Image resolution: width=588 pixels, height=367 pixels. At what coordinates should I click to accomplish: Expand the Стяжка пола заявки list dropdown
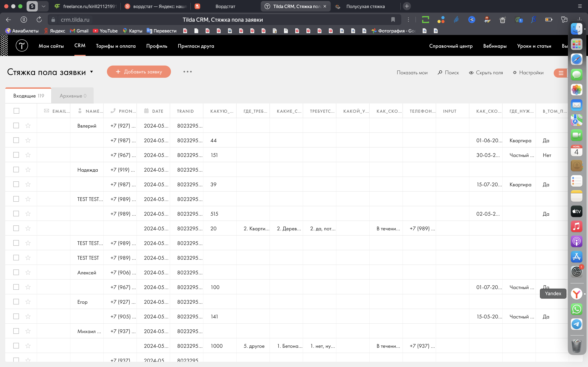point(92,72)
